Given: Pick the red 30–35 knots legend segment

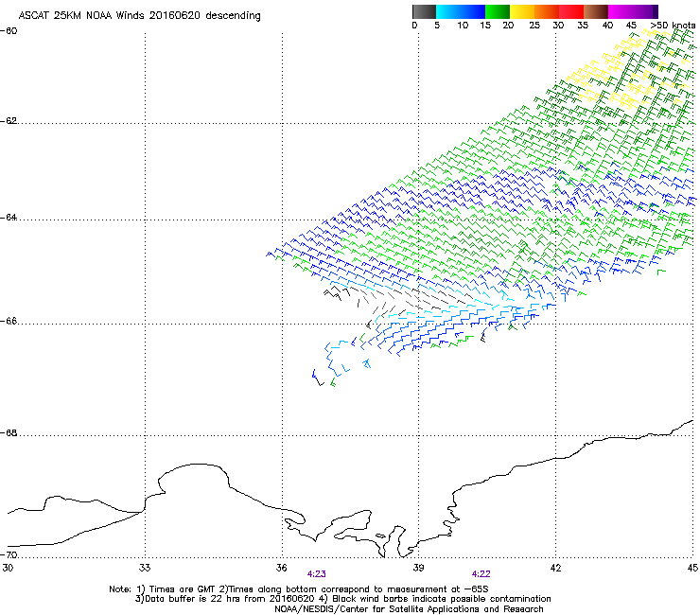Looking at the screenshot, I should click(x=571, y=11).
